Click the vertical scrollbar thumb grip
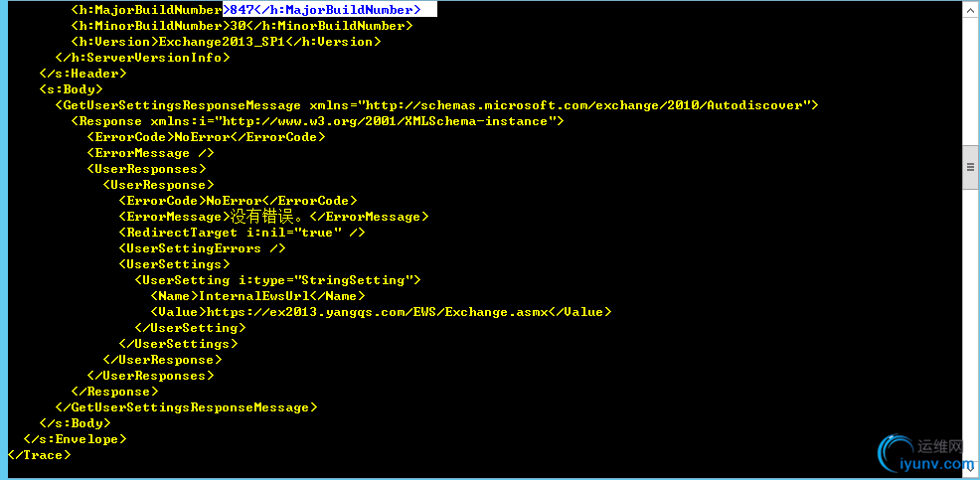Image resolution: width=980 pixels, height=480 pixels. (970, 167)
